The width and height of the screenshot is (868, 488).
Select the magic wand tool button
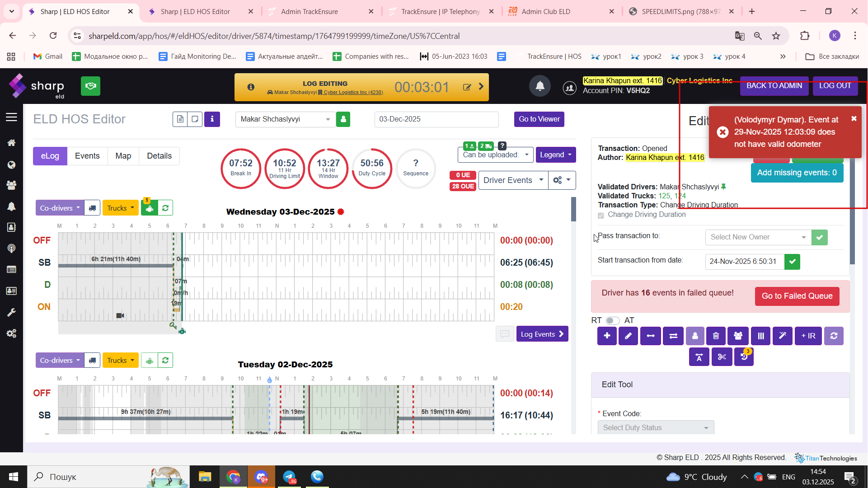782,336
